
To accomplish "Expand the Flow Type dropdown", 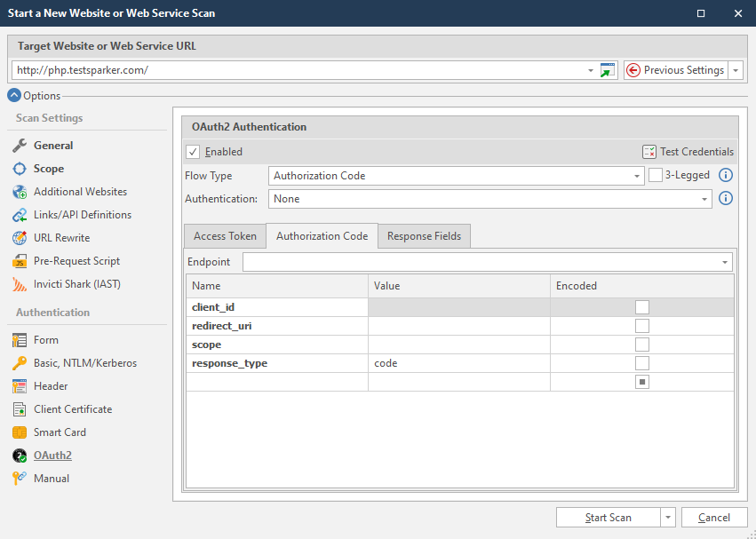I will click(637, 176).
